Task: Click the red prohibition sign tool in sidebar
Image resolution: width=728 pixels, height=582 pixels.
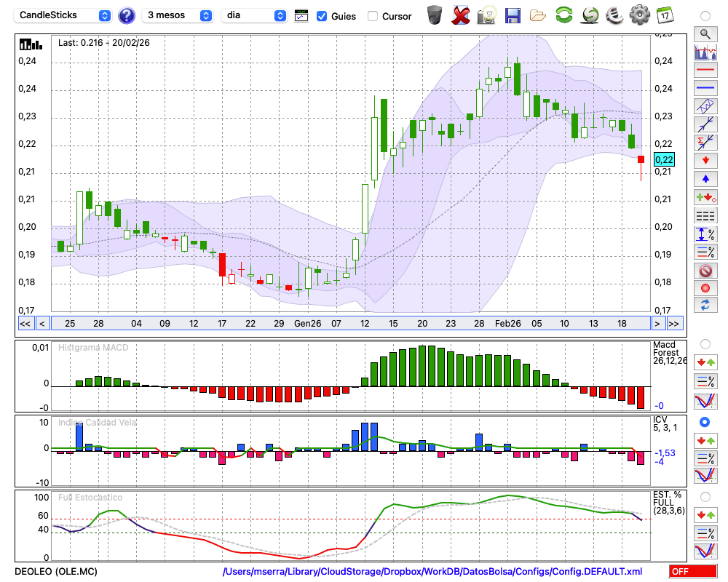Action: pyautogui.click(x=705, y=271)
